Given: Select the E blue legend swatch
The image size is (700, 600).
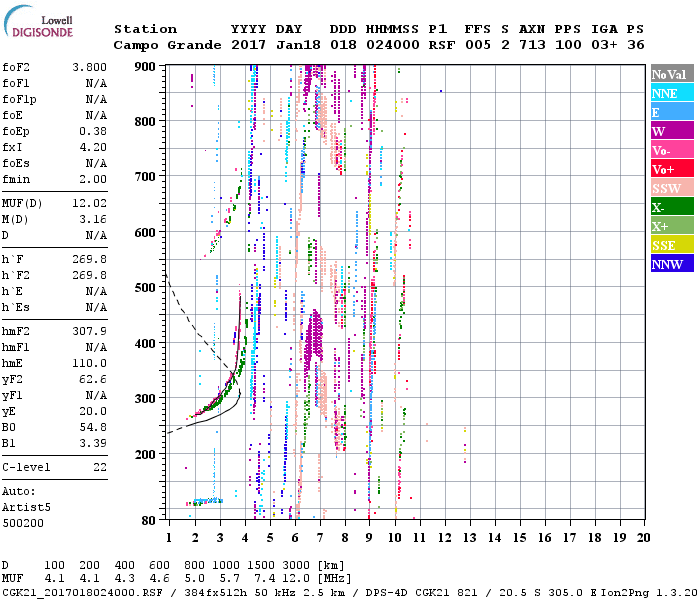Looking at the screenshot, I should 672,112.
